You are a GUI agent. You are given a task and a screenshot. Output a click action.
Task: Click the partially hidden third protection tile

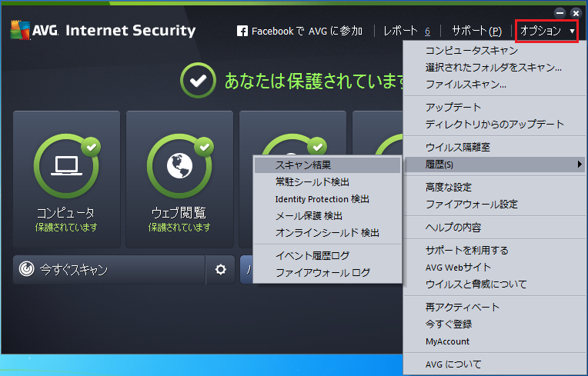click(292, 133)
